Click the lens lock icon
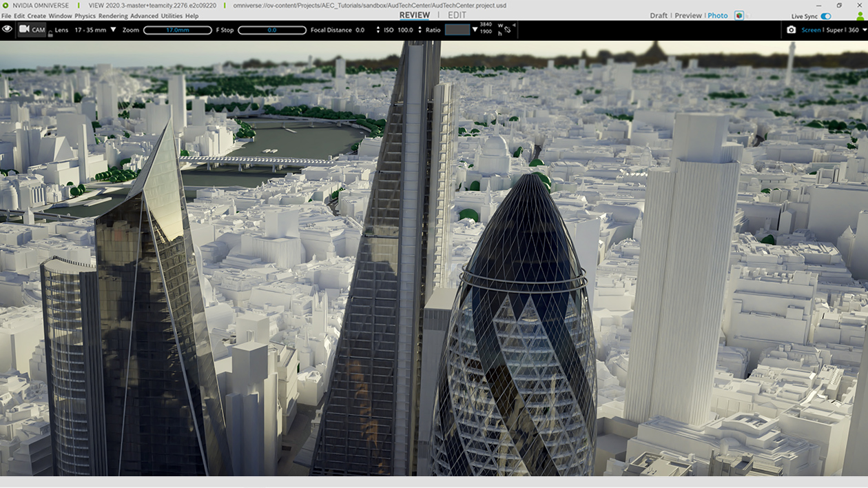868x488 pixels. click(x=50, y=32)
